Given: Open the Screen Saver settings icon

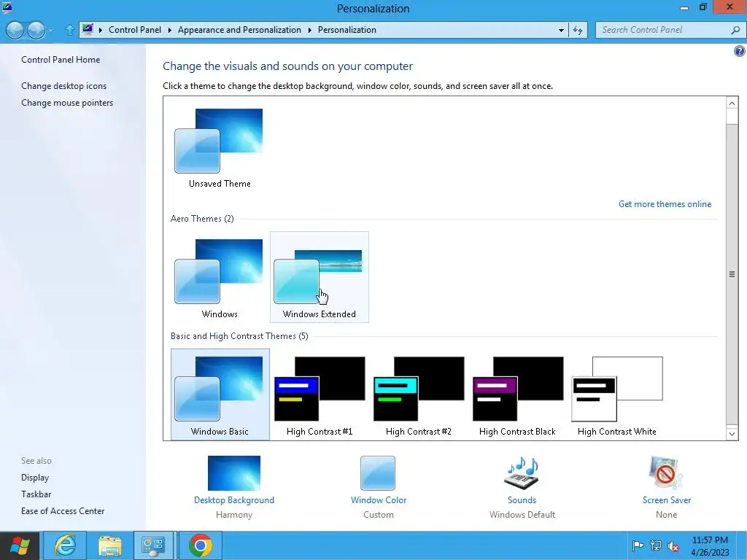Looking at the screenshot, I should [666, 472].
